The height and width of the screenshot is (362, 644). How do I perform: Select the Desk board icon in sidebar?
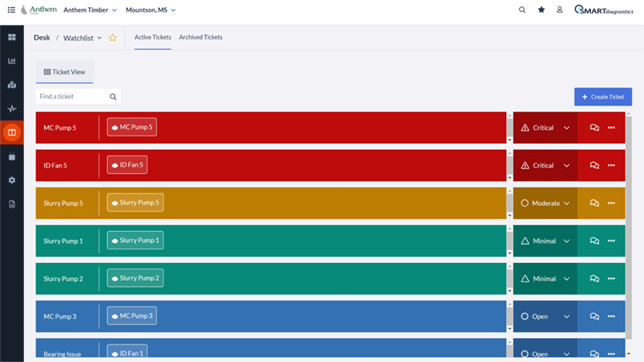coord(12,133)
